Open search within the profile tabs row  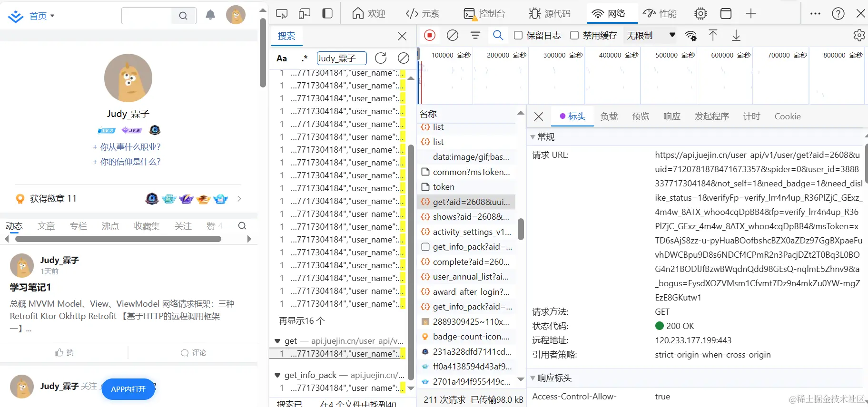[x=242, y=226]
